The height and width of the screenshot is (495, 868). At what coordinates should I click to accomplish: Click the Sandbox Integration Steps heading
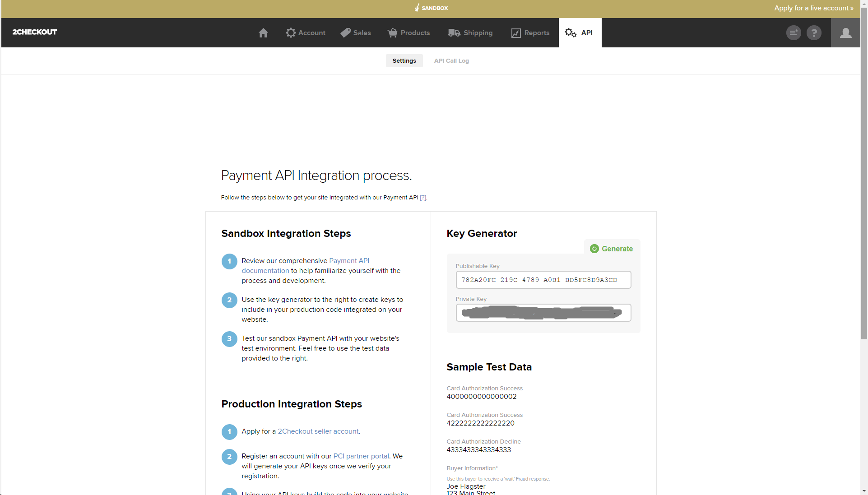pyautogui.click(x=286, y=233)
